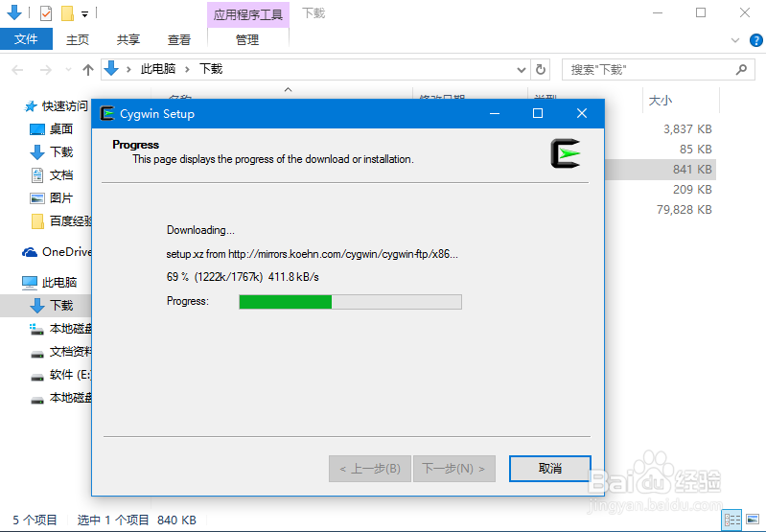The height and width of the screenshot is (532, 766).
Task: Click the 85 KB file size cell
Action: click(695, 149)
